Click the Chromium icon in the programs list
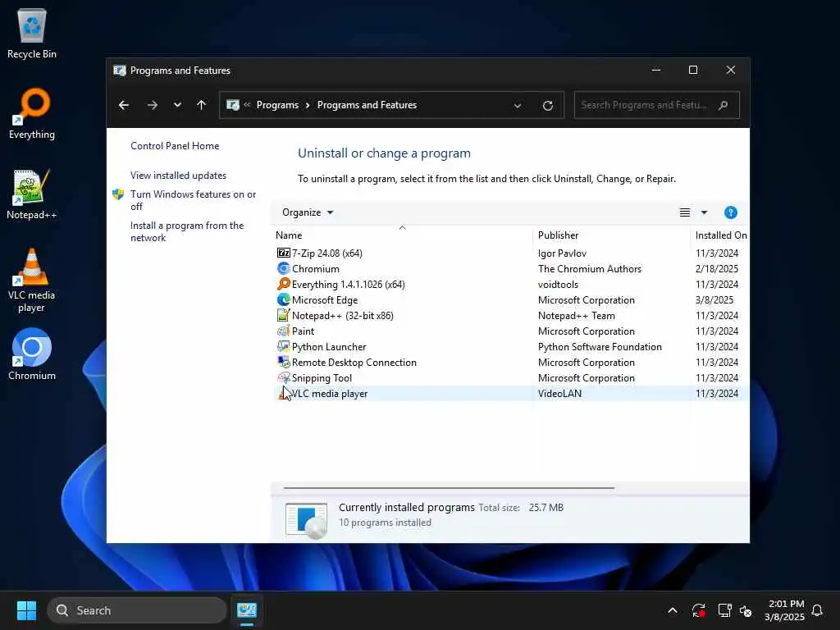This screenshot has height=630, width=840. [283, 268]
